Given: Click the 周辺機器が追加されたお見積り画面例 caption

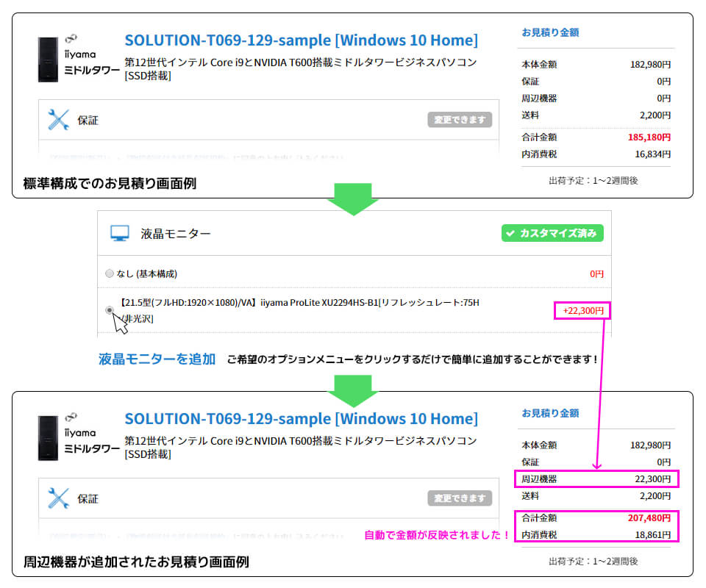Looking at the screenshot, I should tap(136, 562).
